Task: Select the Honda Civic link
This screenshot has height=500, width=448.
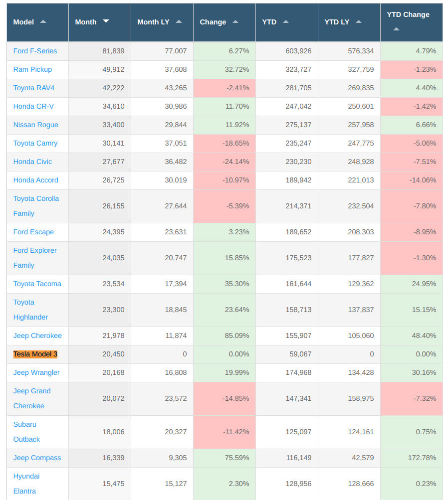Action: tap(32, 162)
